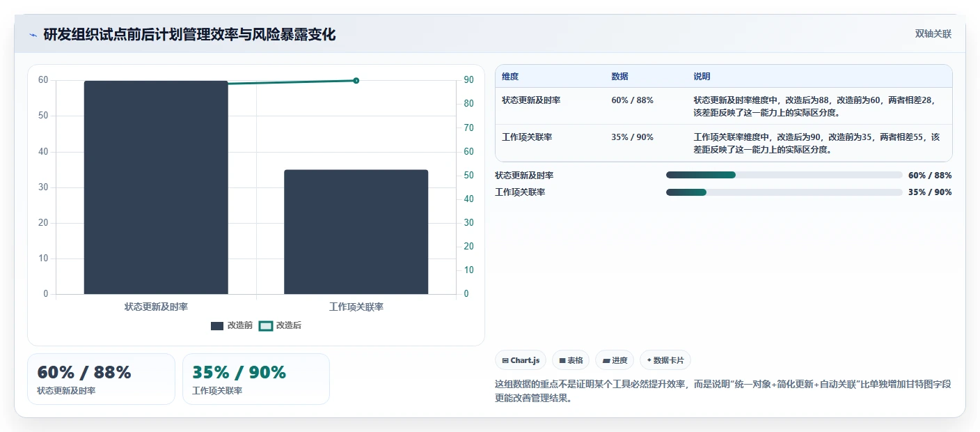Click the 维度 column header
Screen dimensions: 980x432
pos(510,77)
